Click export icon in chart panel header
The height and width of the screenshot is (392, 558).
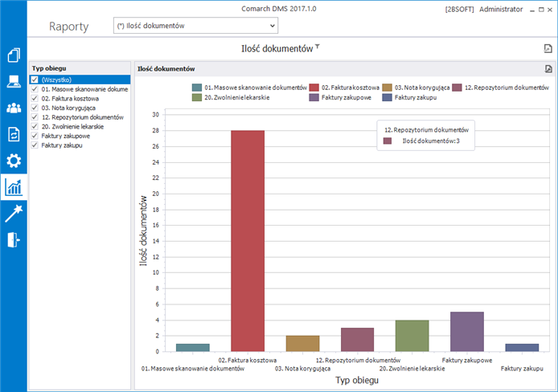(x=548, y=69)
